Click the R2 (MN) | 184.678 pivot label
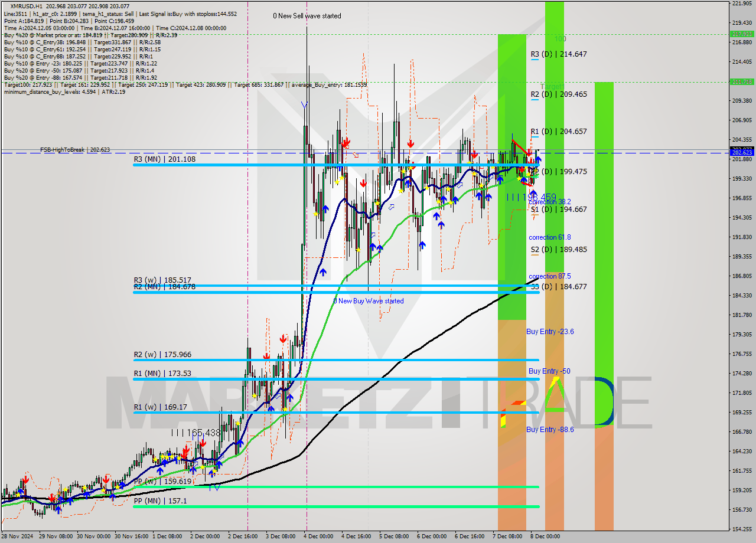This screenshot has width=756, height=543. point(164,286)
